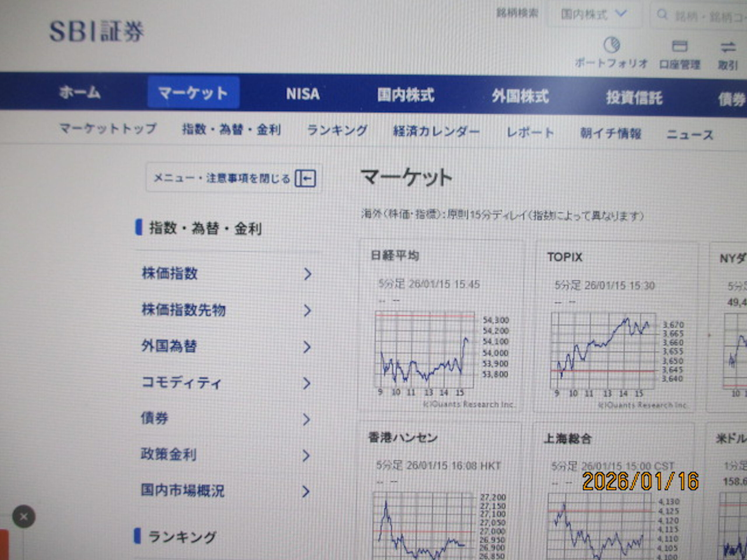The image size is (747, 560).
Task: Click the search magnifier icon
Action: click(x=662, y=15)
